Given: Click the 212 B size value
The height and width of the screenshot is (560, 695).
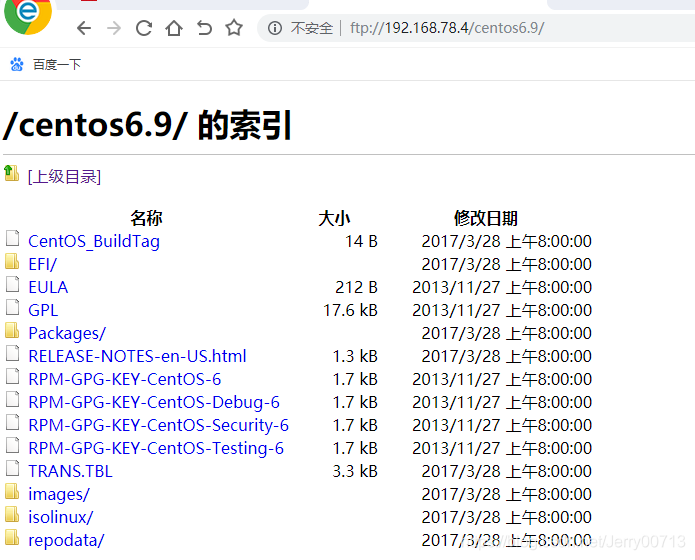Looking at the screenshot, I should 356,287.
